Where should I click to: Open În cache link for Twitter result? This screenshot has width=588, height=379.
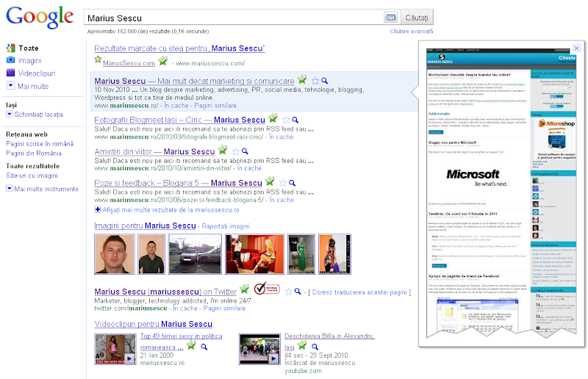pyautogui.click(x=185, y=308)
